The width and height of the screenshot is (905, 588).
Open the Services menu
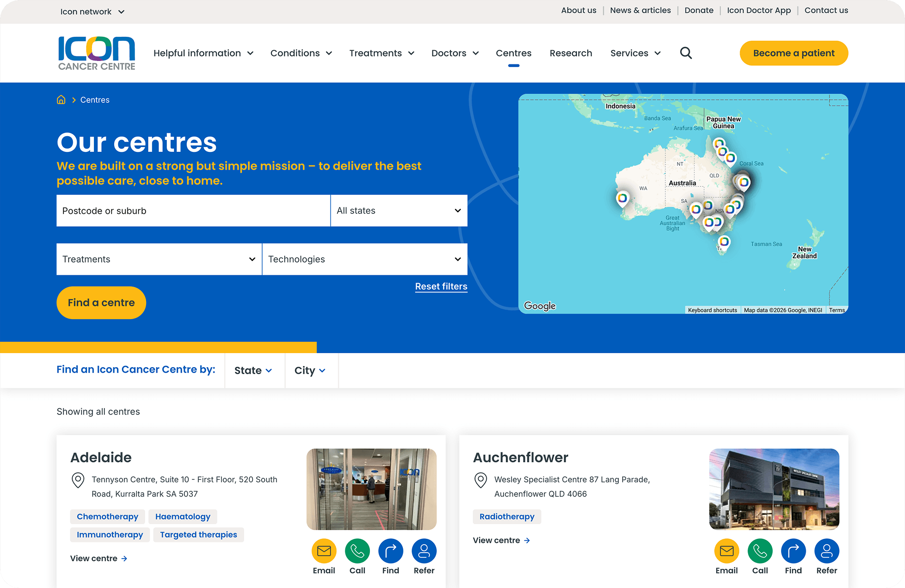[635, 53]
